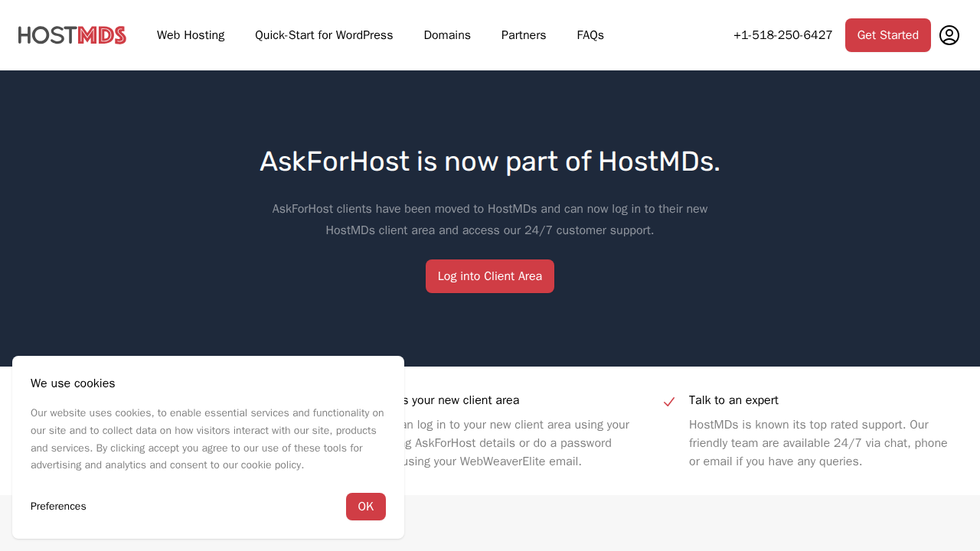
Task: Click the We use cookies heading
Action: (73, 383)
